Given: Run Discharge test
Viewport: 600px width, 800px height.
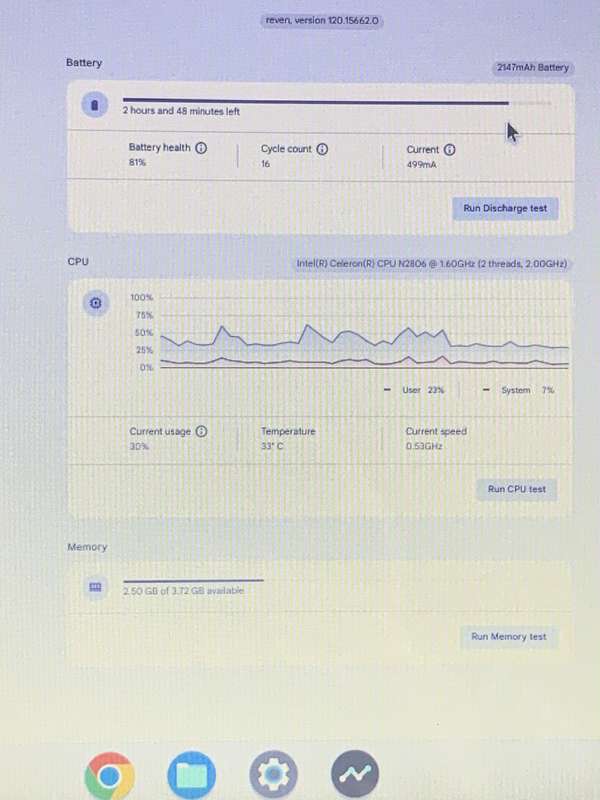Looking at the screenshot, I should pos(505,209).
